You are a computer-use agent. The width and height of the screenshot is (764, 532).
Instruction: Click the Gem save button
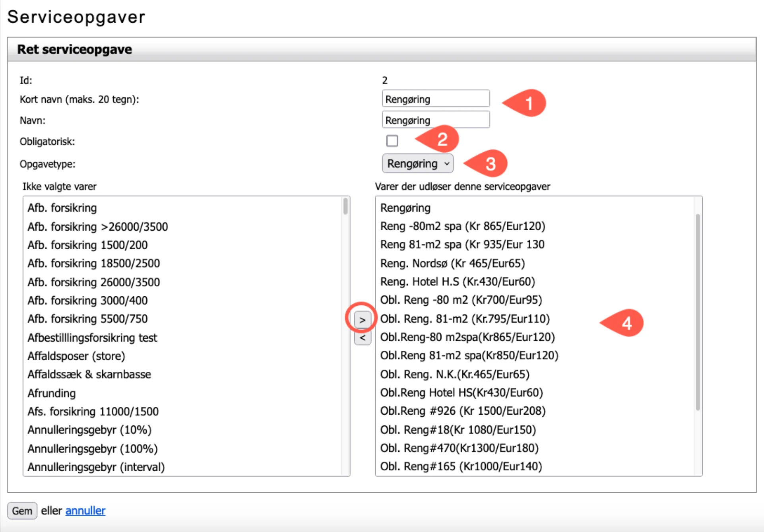click(22, 511)
